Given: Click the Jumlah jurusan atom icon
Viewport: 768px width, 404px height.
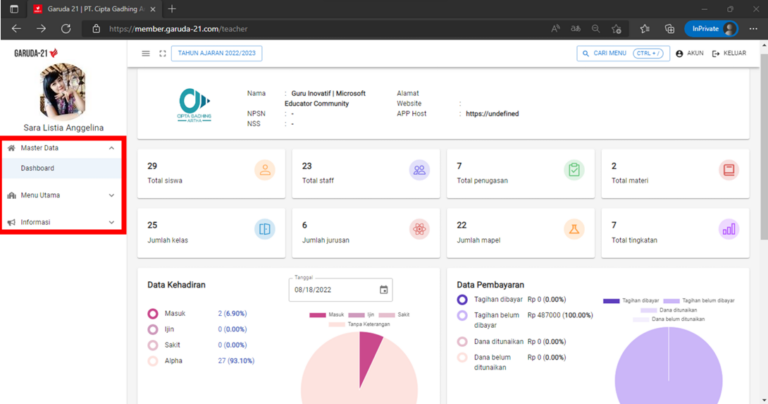Looking at the screenshot, I should click(x=419, y=229).
